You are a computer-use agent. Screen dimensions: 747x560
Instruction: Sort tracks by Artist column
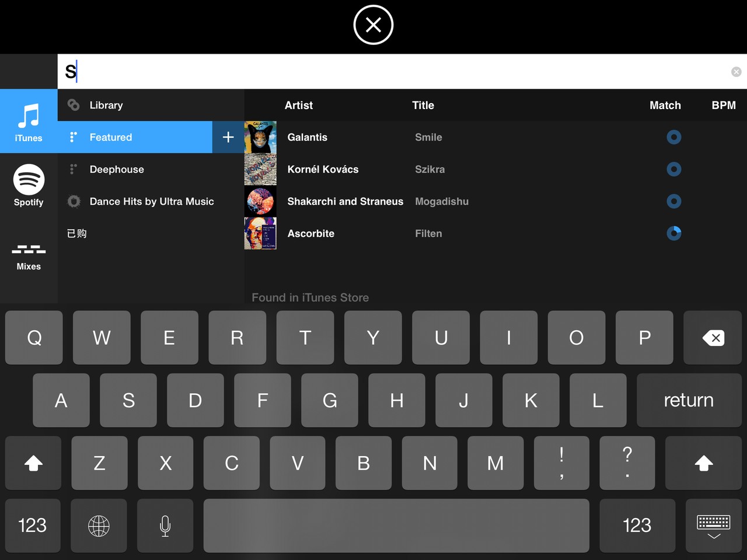[298, 105]
